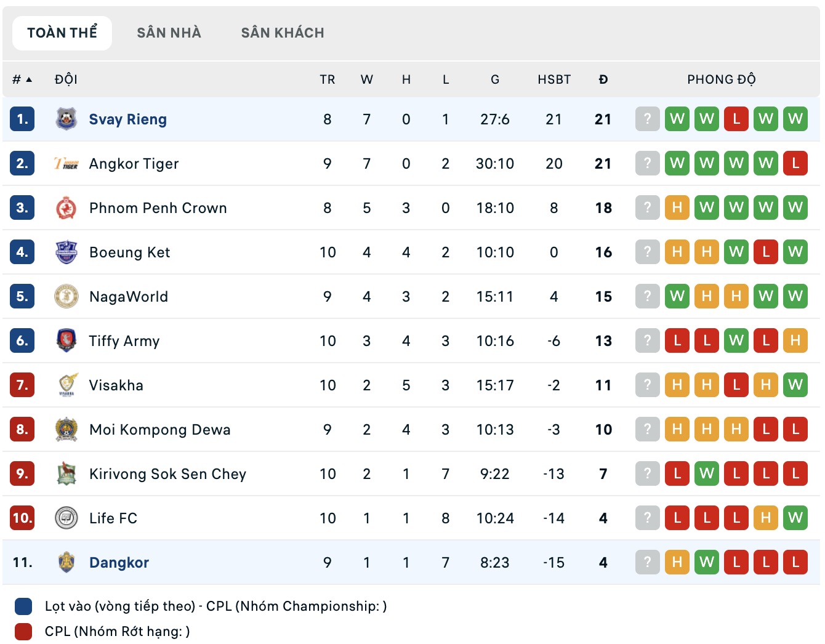Sort table by the # rank column
825x644 pixels.
22,79
